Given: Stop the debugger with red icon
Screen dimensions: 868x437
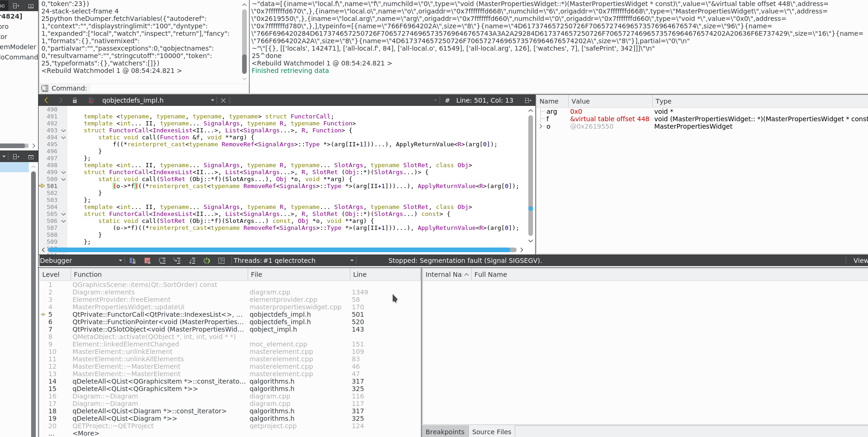Looking at the screenshot, I should [147, 261].
